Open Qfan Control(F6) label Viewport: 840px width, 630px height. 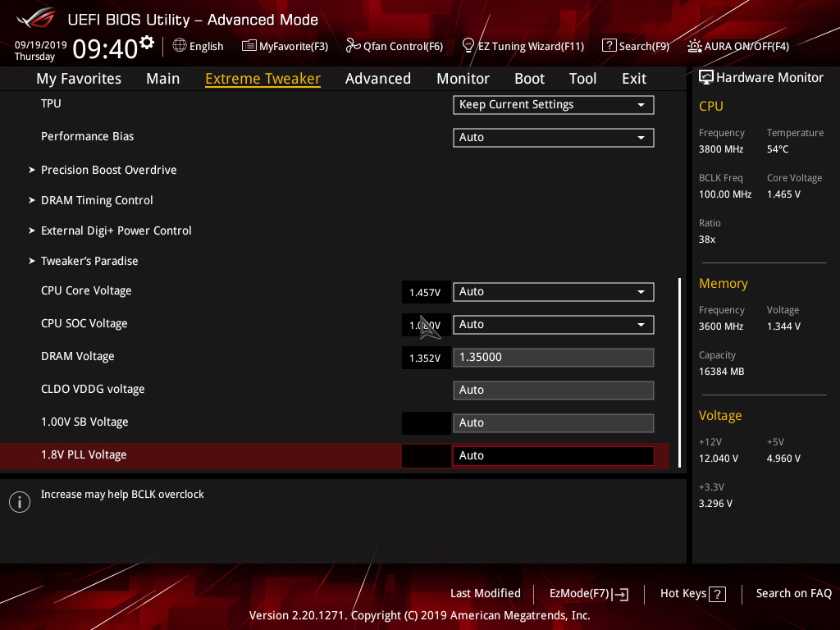[x=404, y=46]
